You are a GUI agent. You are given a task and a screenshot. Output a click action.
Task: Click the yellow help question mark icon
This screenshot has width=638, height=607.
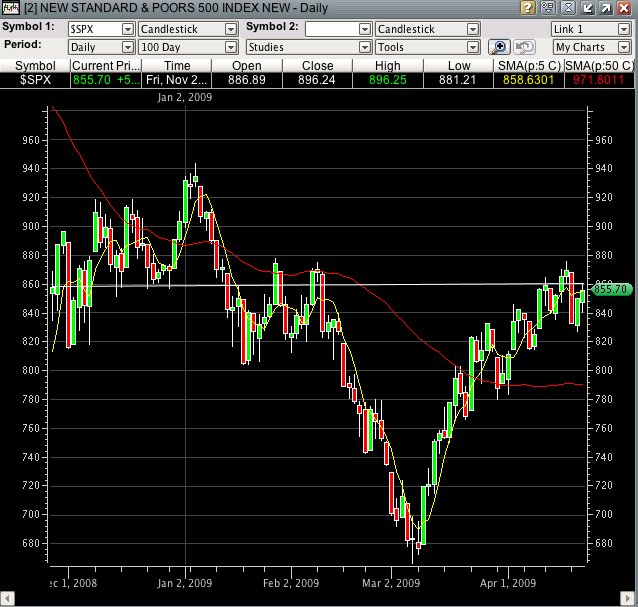pyautogui.click(x=528, y=9)
